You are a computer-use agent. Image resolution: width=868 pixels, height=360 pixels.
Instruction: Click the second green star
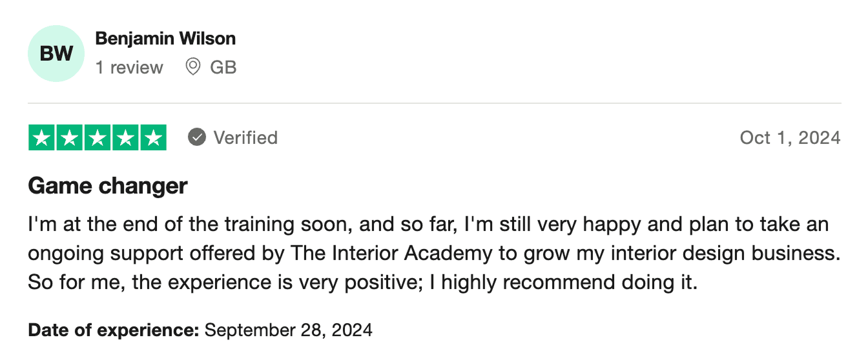point(70,138)
